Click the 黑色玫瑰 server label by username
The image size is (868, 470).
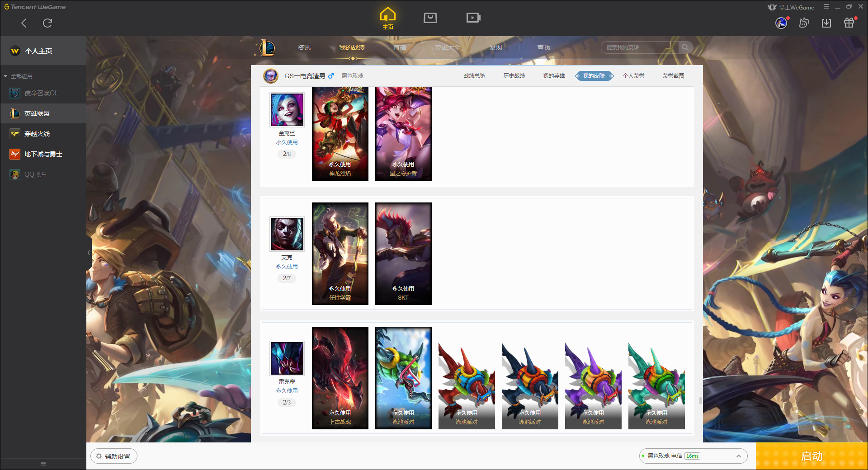click(x=353, y=76)
